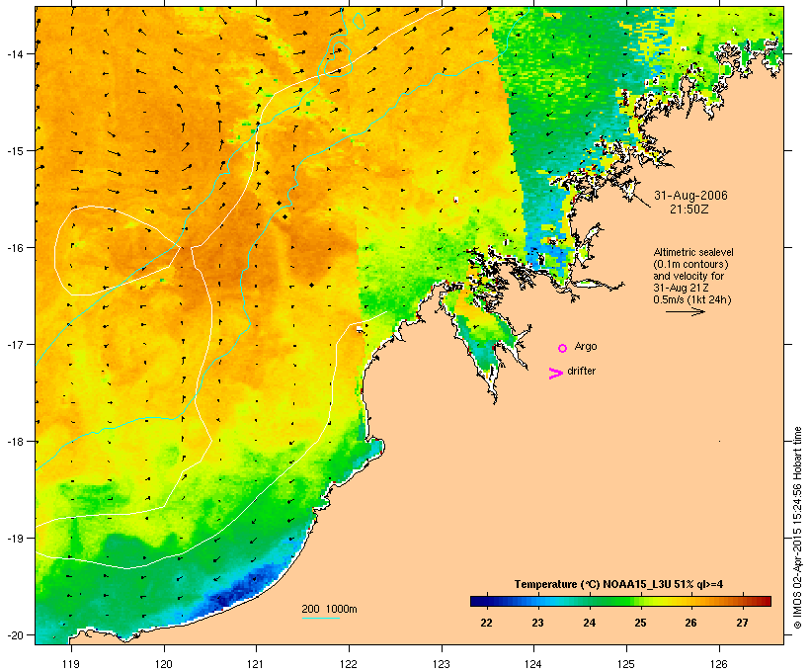Click the latitude axis label '-20'
Viewport: 810px width, 672px height.
click(15, 634)
